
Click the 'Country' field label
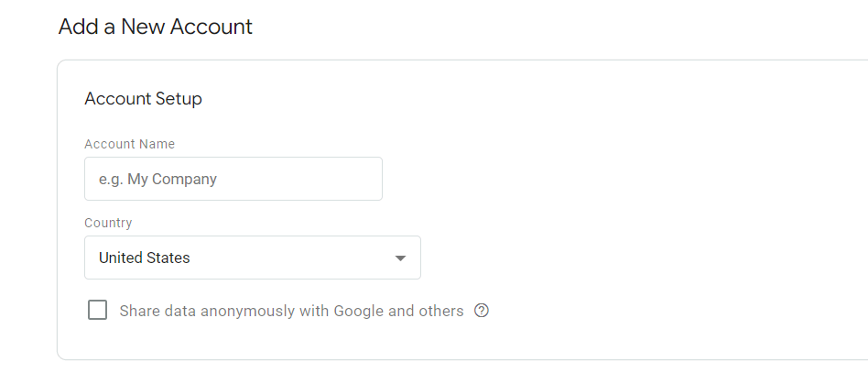pos(108,223)
